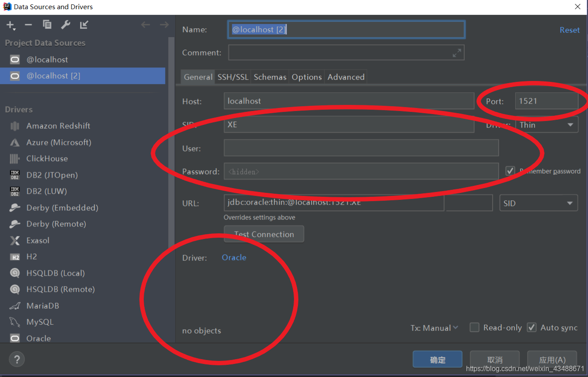
Task: Open the help question mark button
Action: (x=17, y=360)
